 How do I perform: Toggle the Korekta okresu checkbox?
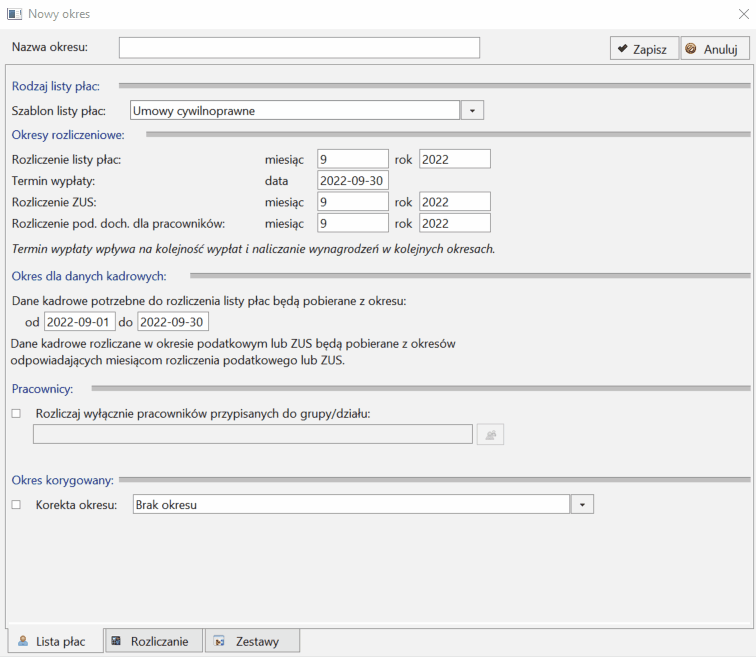click(x=16, y=505)
